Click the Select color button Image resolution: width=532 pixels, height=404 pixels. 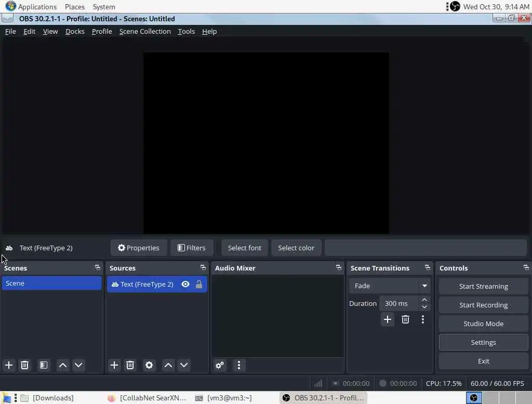(296, 248)
